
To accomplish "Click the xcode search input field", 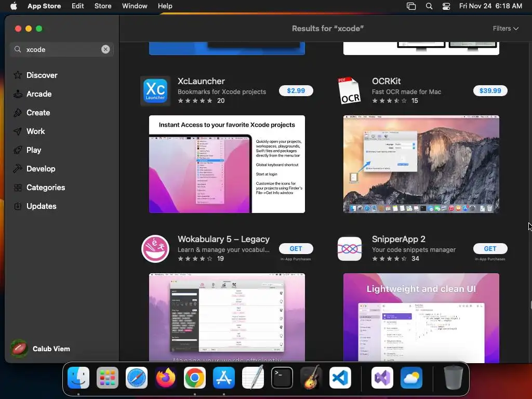I will pos(62,49).
